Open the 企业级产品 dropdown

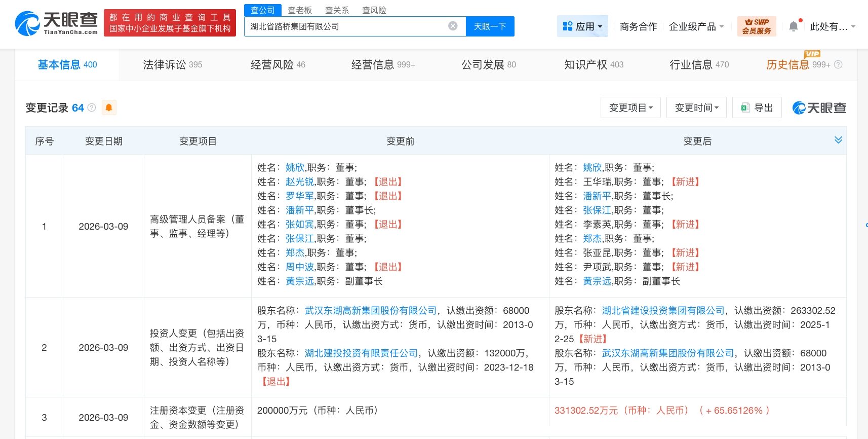point(696,26)
